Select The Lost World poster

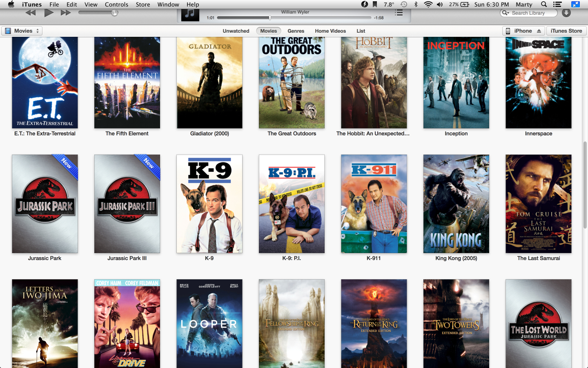[x=539, y=323]
